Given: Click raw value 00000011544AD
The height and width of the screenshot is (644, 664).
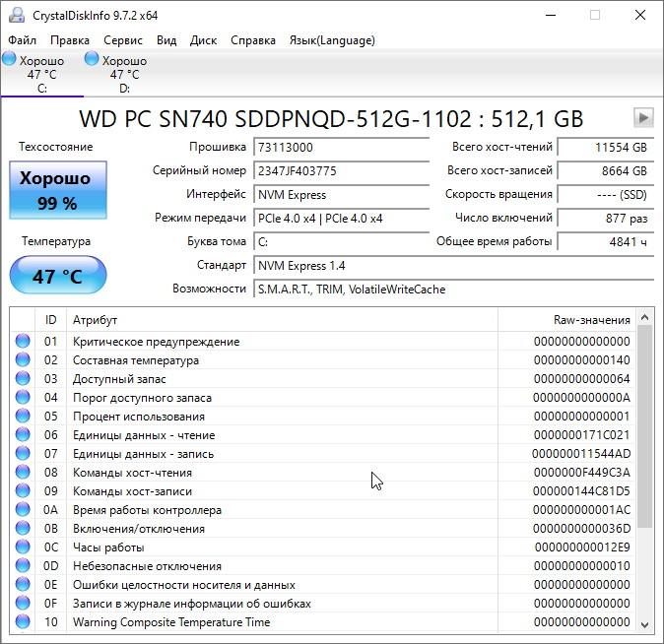Looking at the screenshot, I should click(581, 454).
